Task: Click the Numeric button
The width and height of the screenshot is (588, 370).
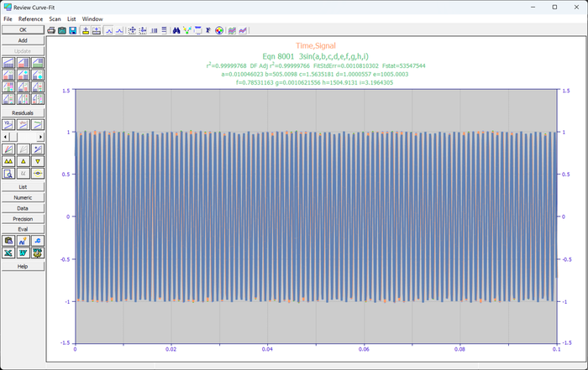Action: coord(23,197)
